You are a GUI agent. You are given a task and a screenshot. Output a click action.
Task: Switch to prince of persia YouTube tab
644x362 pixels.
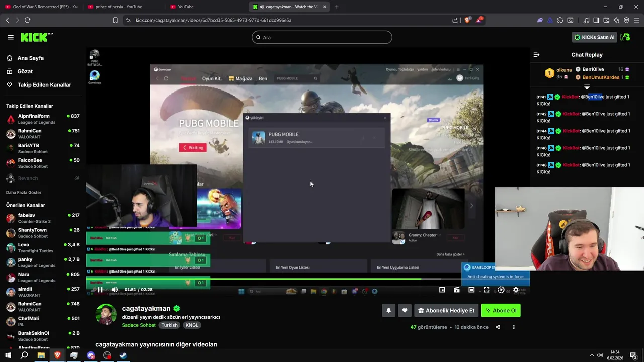(x=123, y=7)
